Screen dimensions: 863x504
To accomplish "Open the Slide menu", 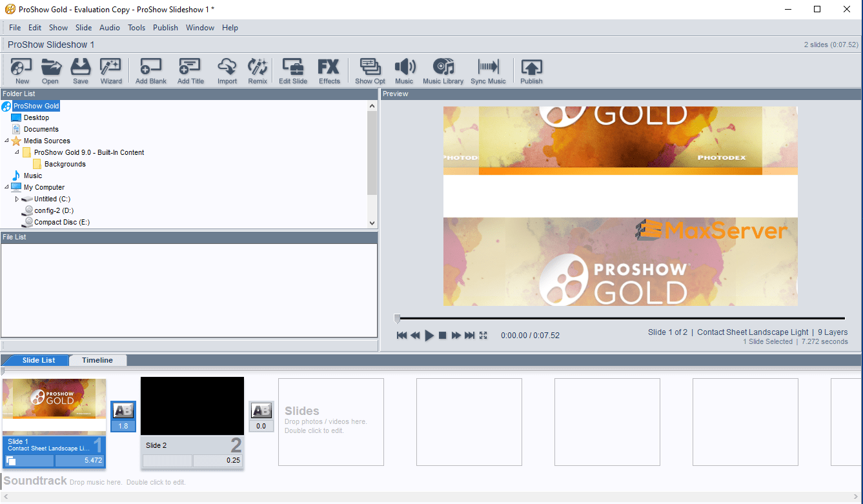I will point(83,28).
